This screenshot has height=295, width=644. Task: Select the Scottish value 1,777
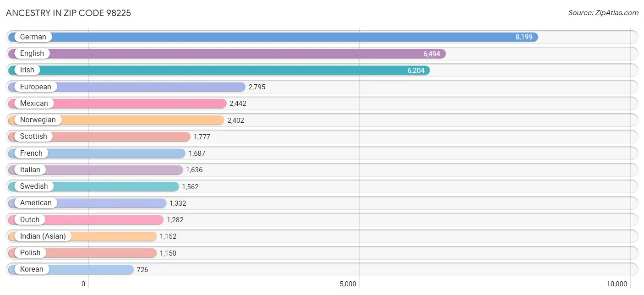click(202, 137)
